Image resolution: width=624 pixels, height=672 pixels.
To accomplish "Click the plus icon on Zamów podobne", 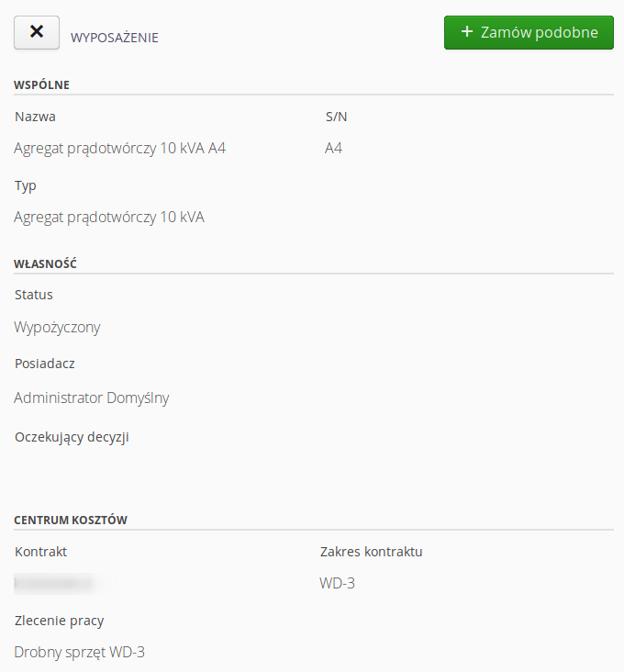I will tap(467, 32).
